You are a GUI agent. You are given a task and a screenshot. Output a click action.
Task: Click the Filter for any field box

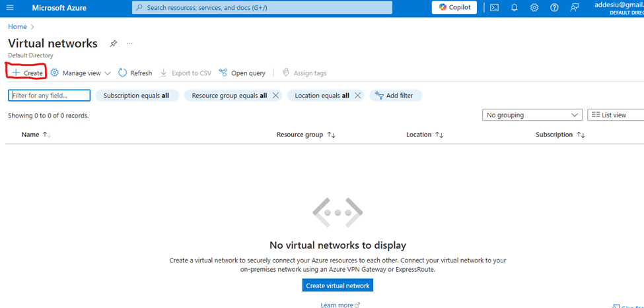50,96
